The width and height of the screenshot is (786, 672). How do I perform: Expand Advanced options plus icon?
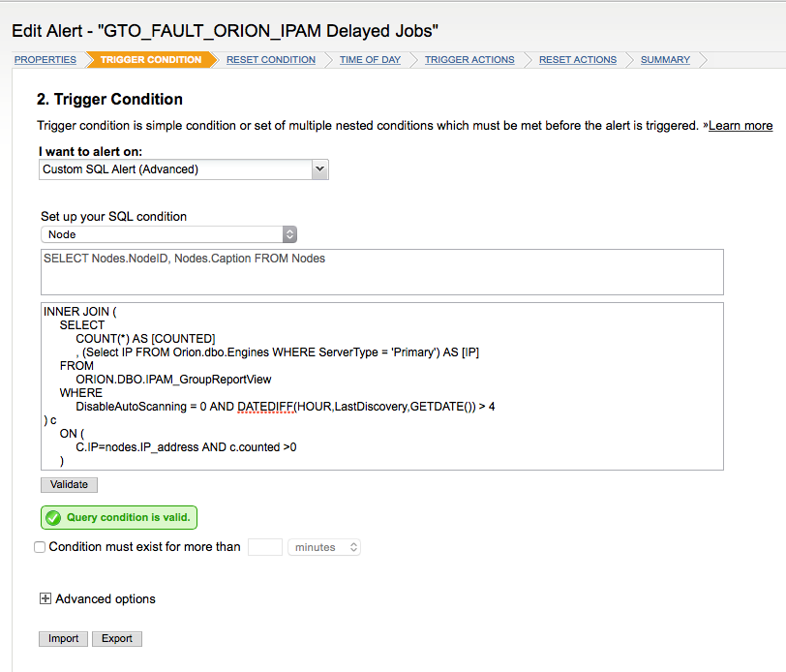coord(45,598)
